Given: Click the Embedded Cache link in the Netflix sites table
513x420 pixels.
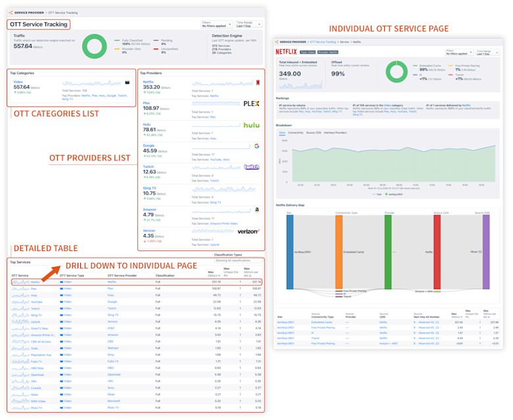Looking at the screenshot, I should tap(321, 322).
